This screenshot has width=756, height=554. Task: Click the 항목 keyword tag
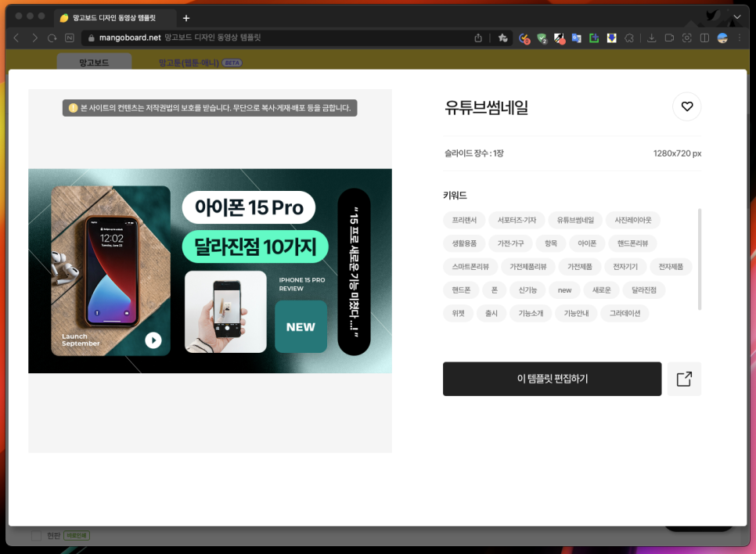click(x=551, y=243)
